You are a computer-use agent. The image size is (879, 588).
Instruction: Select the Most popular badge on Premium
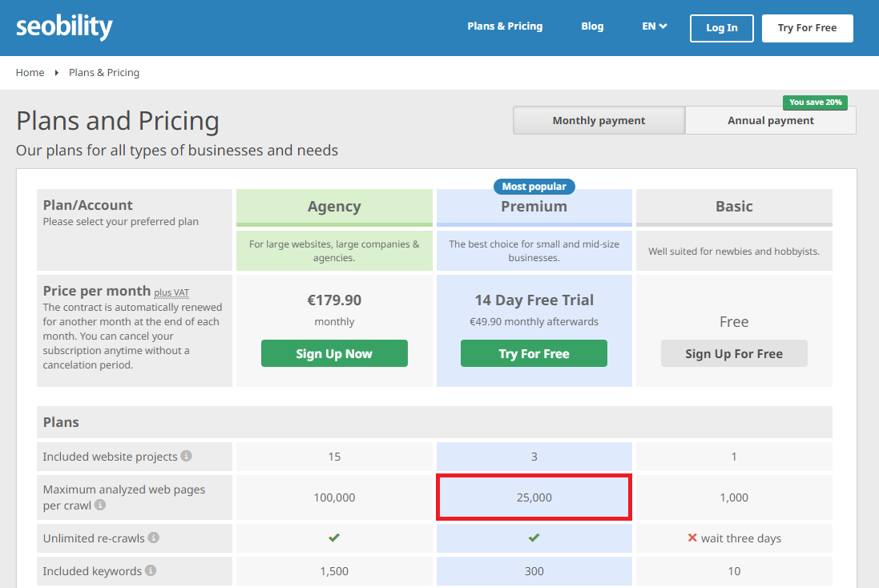coord(534,186)
